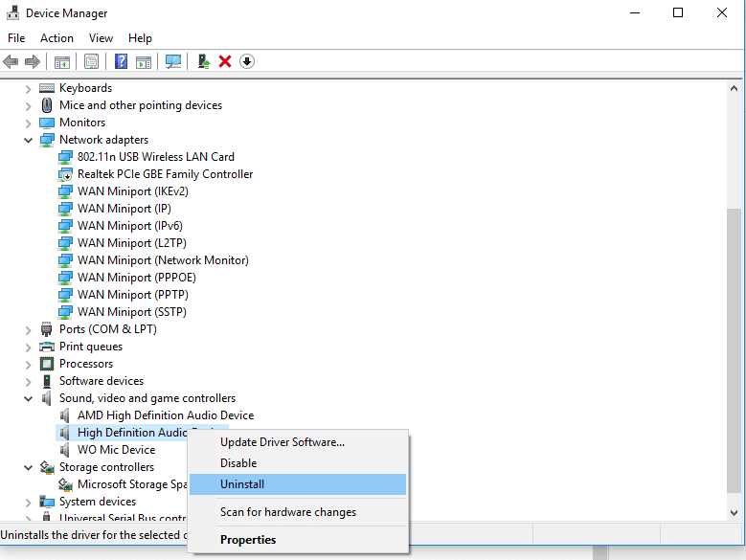This screenshot has height=560, width=746.
Task: Choose Properties in the context menu
Action: (298, 540)
